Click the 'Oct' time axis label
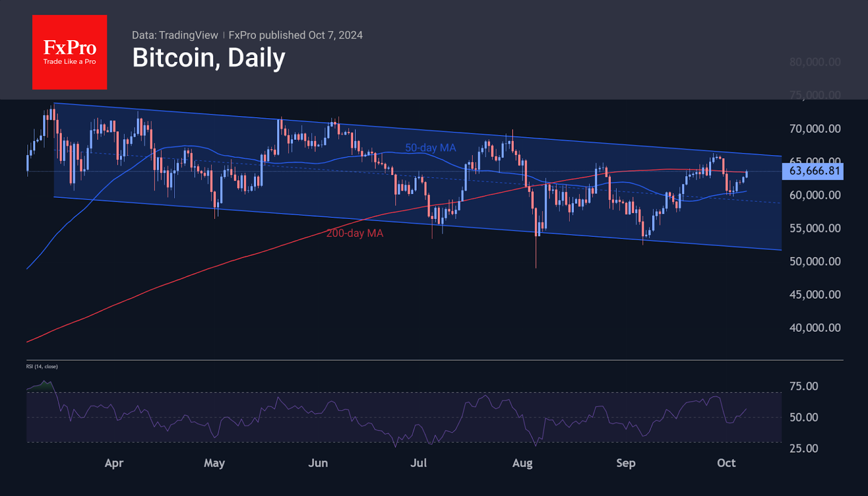Screen dimensions: 868x496 pos(726,463)
